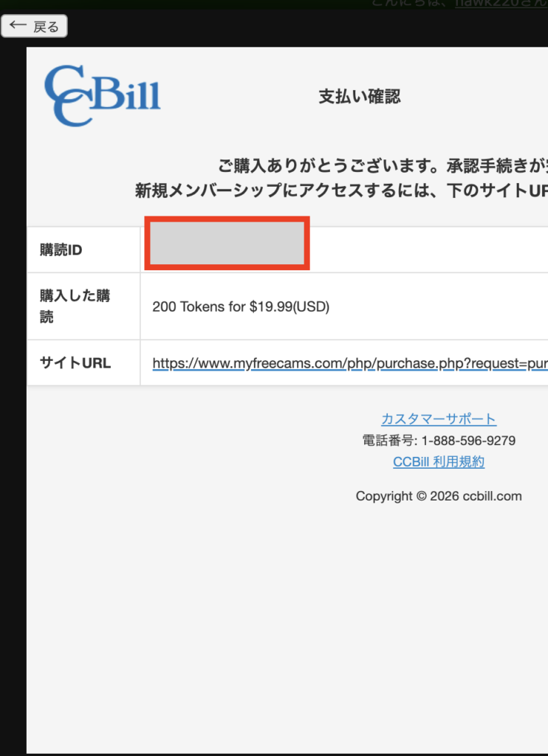Click the $19.99(USD) price text
This screenshot has height=756, width=548.
290,306
